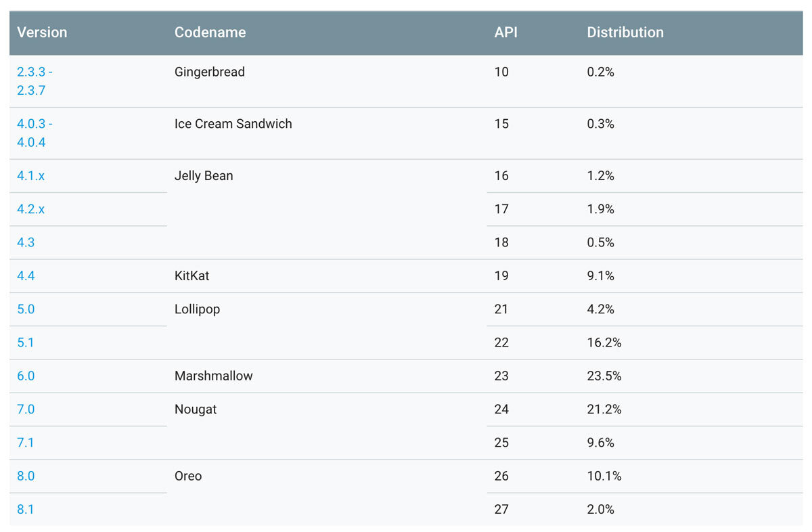Screen dimensions: 812x532
Task: Click the Distribution column header
Action: (625, 32)
